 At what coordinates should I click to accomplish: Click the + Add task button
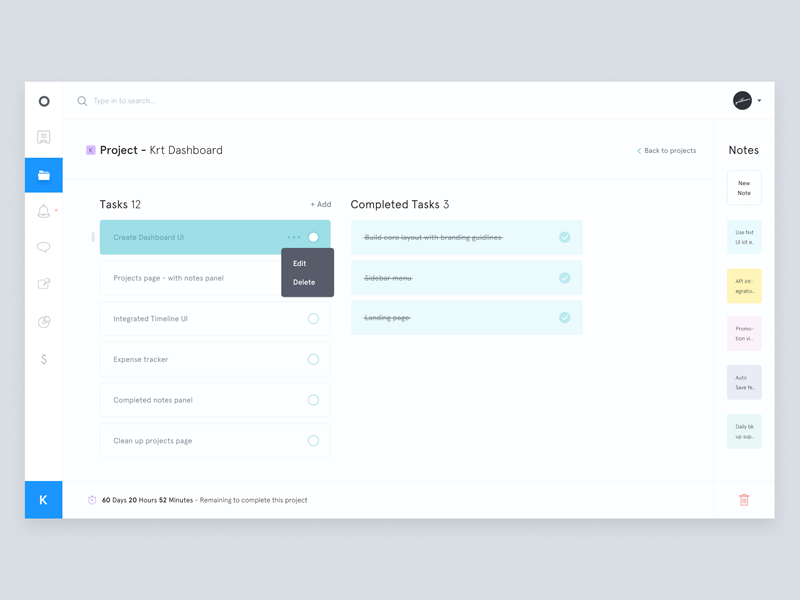pyautogui.click(x=320, y=205)
